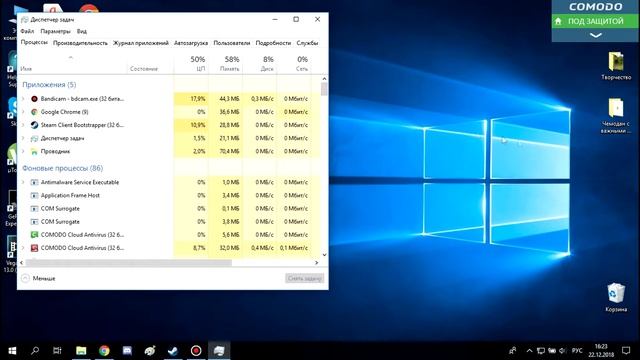Click the scroll right arrow below list
640x360 pixels.
pos(316,263)
